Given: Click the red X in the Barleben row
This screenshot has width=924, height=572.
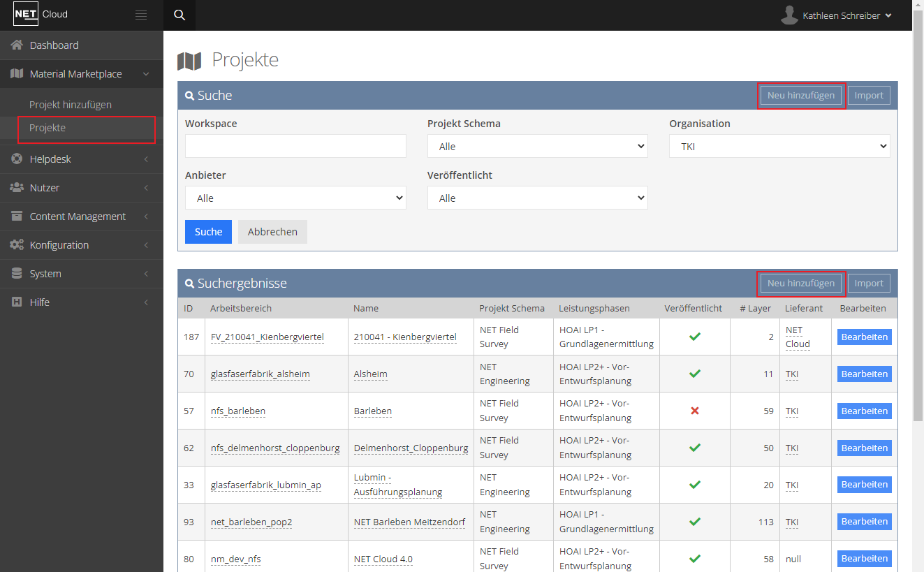Looking at the screenshot, I should (694, 411).
